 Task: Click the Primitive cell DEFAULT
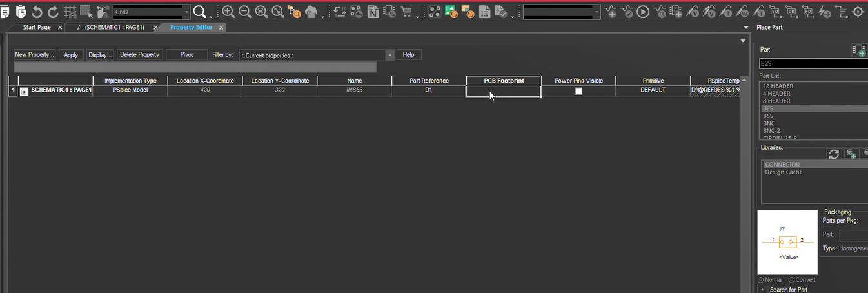[653, 90]
